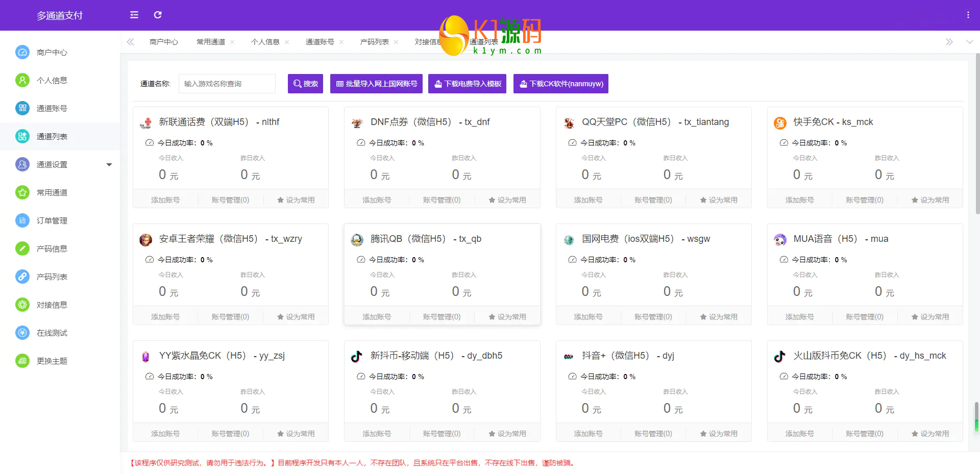Toggle the sidebar collapse icon

(134, 15)
